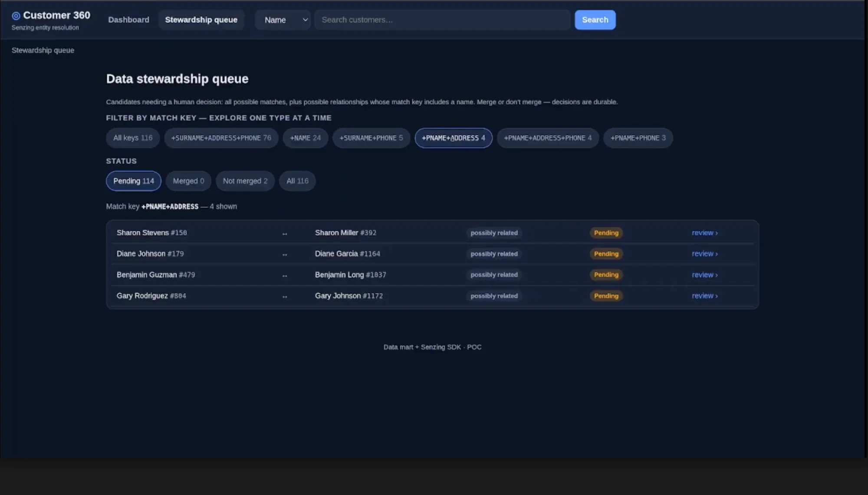Click the Data mart + Senzing SDK footer text
868x495 pixels.
[x=432, y=347]
